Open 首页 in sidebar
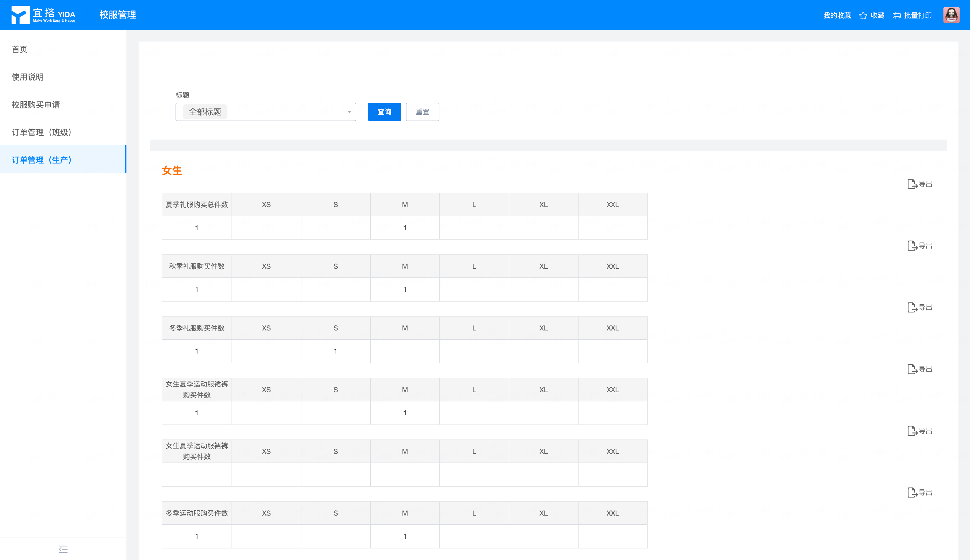This screenshot has height=560, width=970. (20, 49)
